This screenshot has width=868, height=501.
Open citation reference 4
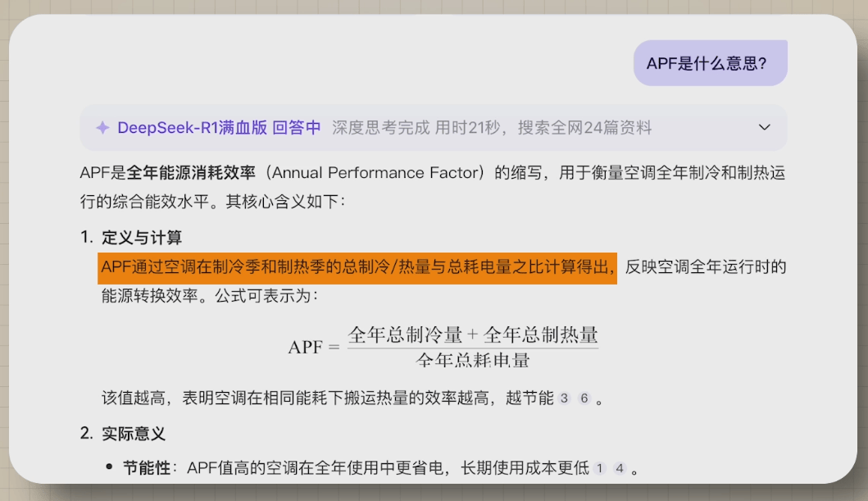pyautogui.click(x=620, y=468)
